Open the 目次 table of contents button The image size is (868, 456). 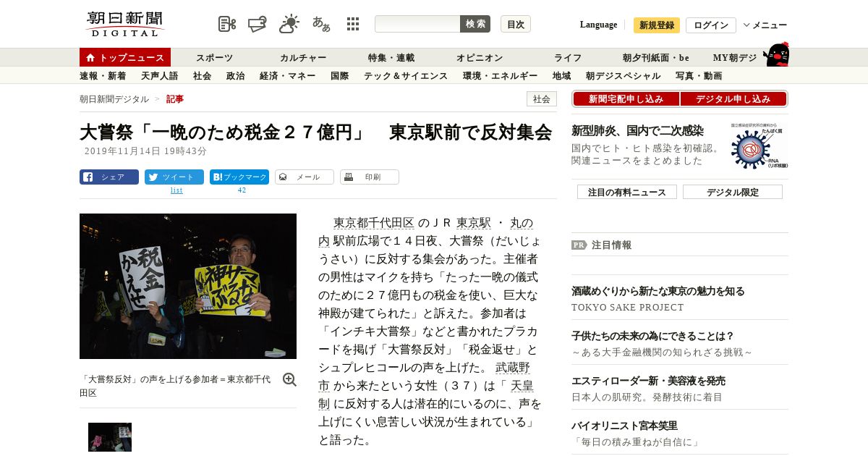[x=516, y=24]
